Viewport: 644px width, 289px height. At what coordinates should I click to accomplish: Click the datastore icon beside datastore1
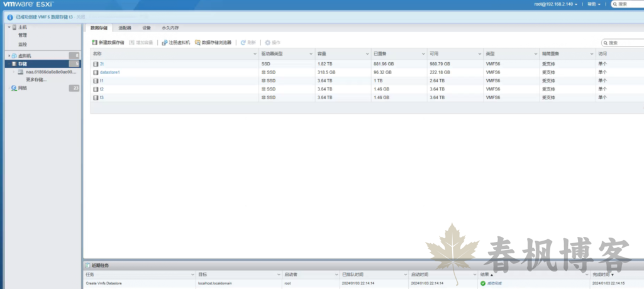(96, 72)
